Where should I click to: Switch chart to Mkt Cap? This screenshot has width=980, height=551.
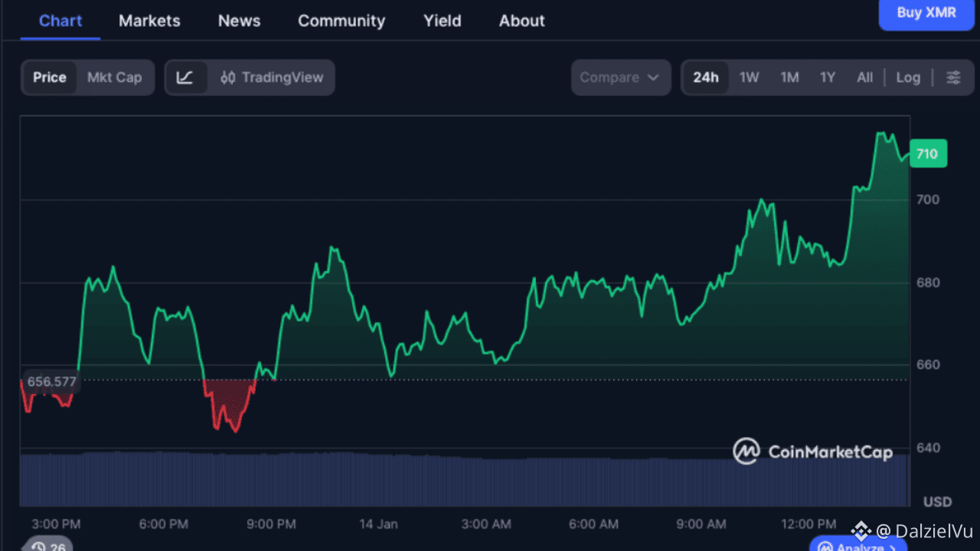pyautogui.click(x=114, y=77)
